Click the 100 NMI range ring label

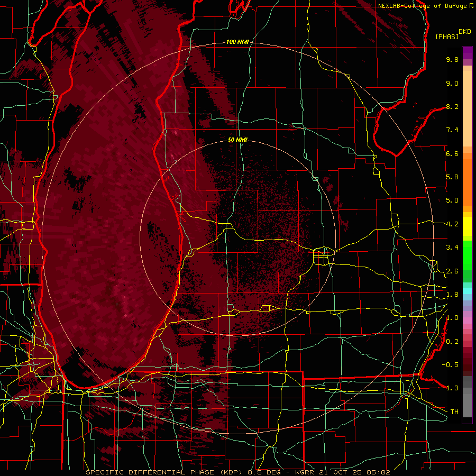point(237,42)
